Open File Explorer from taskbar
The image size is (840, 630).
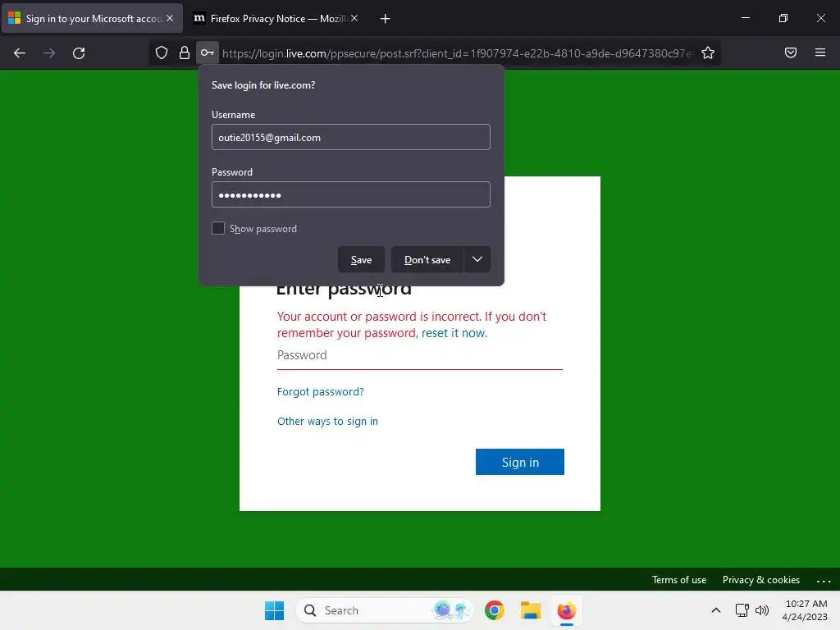531,610
